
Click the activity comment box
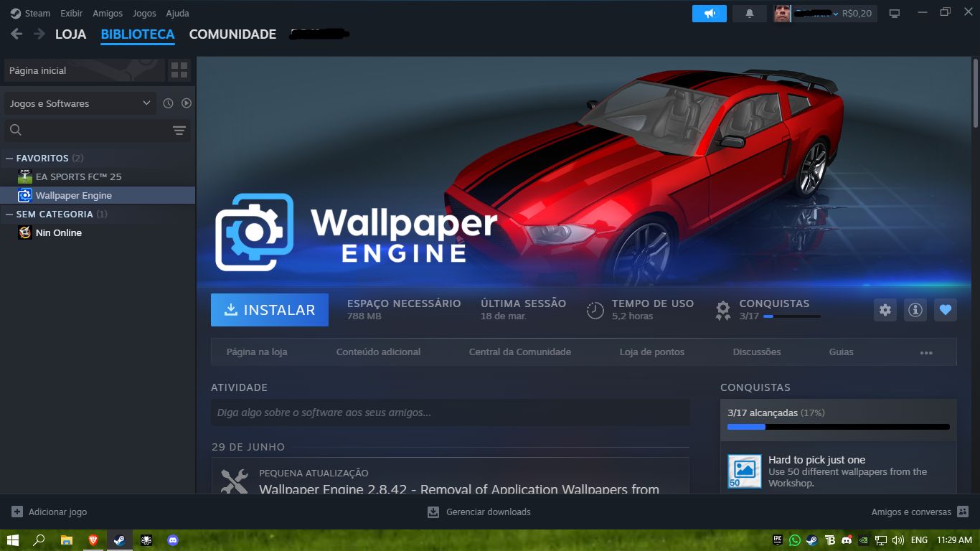[x=451, y=413]
